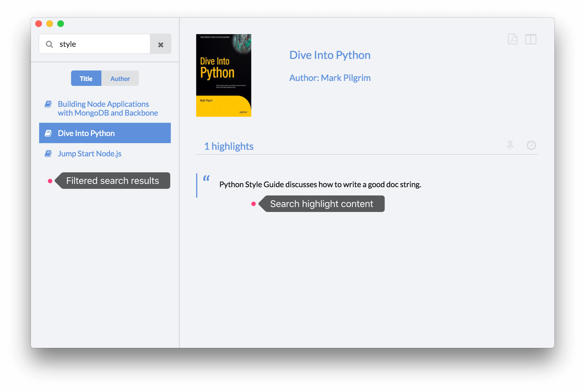Clear the search input with X button

pos(161,44)
